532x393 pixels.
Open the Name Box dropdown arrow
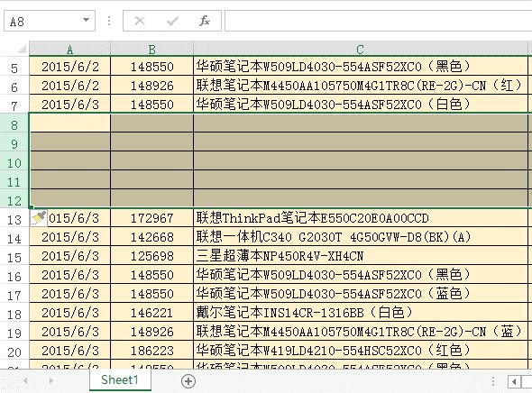[x=87, y=20]
